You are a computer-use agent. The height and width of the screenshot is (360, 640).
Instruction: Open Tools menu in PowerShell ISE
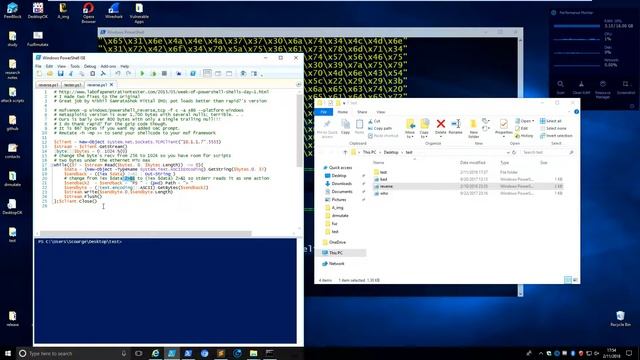[75, 66]
